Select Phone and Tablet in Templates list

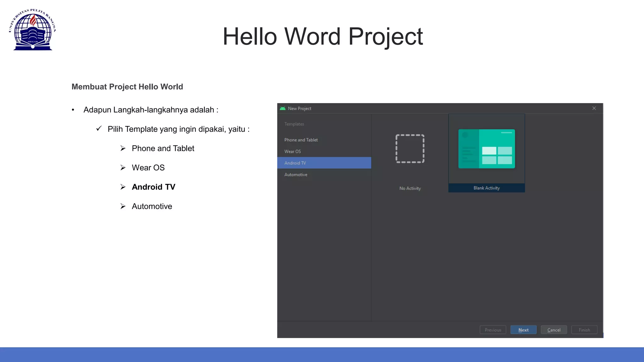[301, 140]
